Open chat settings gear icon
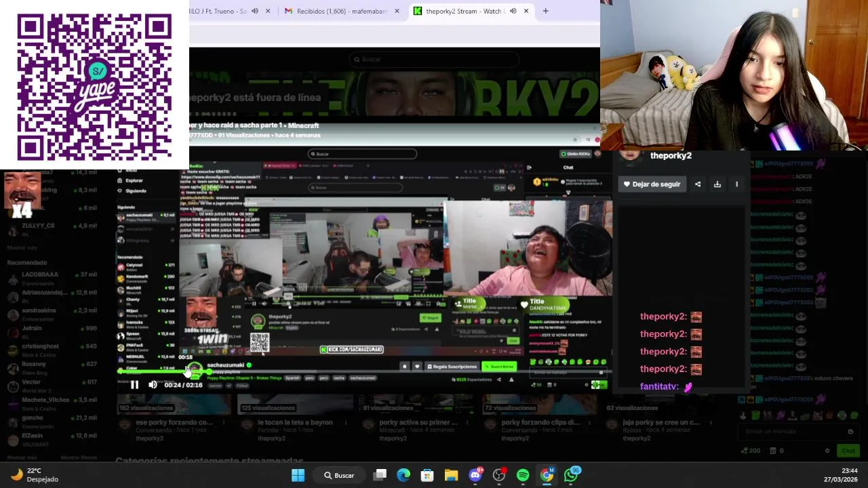Viewport: 868px width, 488px height. tap(827, 451)
